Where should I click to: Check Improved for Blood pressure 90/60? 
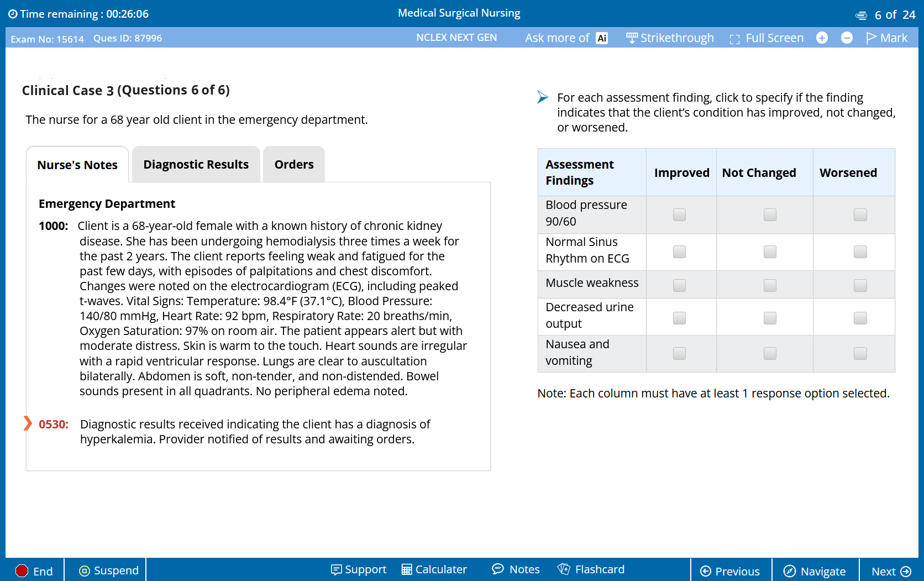[x=679, y=214]
